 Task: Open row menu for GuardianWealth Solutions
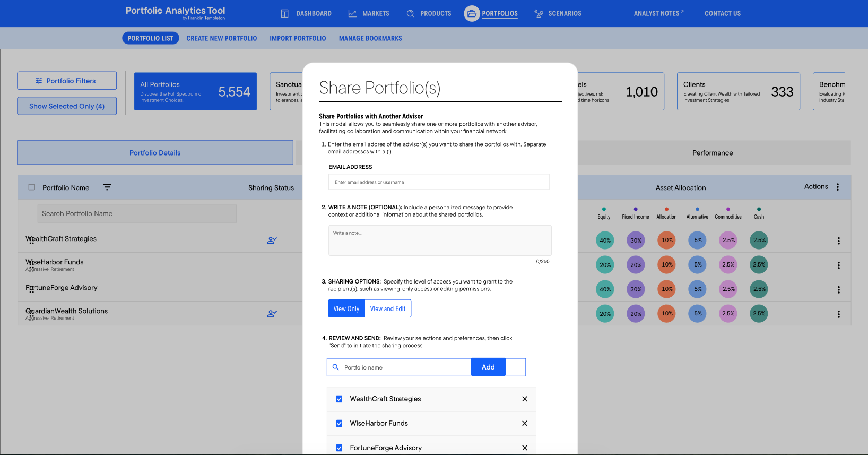pyautogui.click(x=839, y=314)
